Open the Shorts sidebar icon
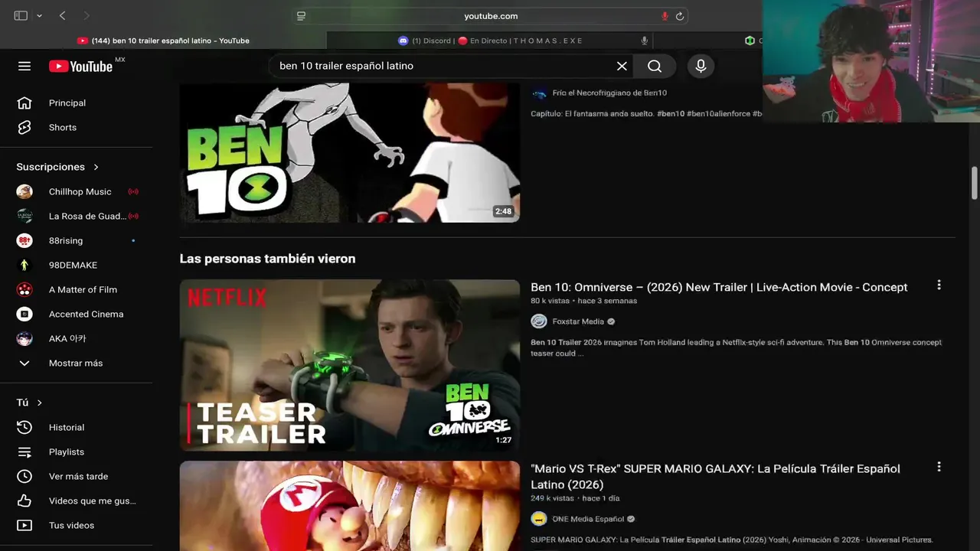This screenshot has width=980, height=551. point(24,127)
